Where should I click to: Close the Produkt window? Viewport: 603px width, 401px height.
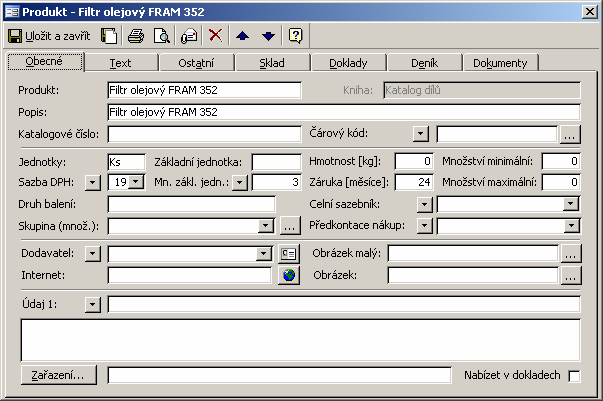[590, 12]
